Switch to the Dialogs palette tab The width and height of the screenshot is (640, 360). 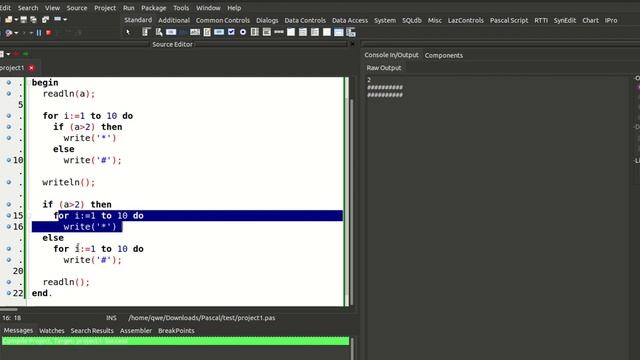(267, 20)
